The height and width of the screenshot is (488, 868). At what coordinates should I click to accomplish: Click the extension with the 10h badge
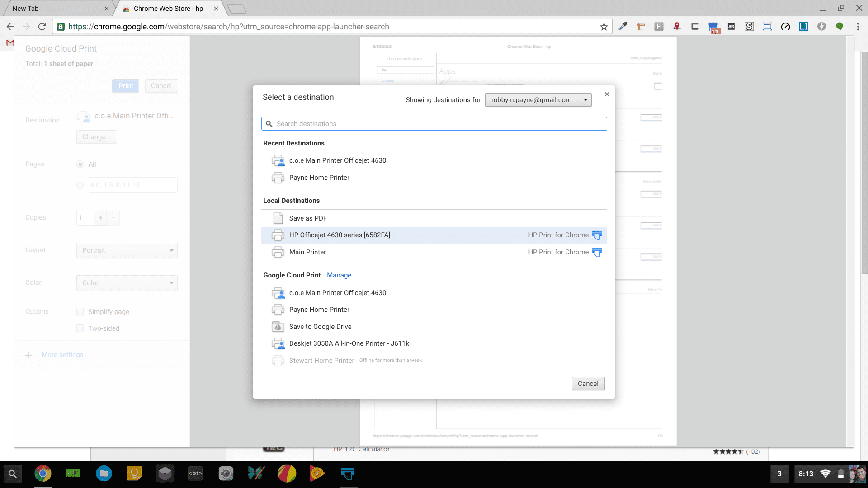click(714, 26)
